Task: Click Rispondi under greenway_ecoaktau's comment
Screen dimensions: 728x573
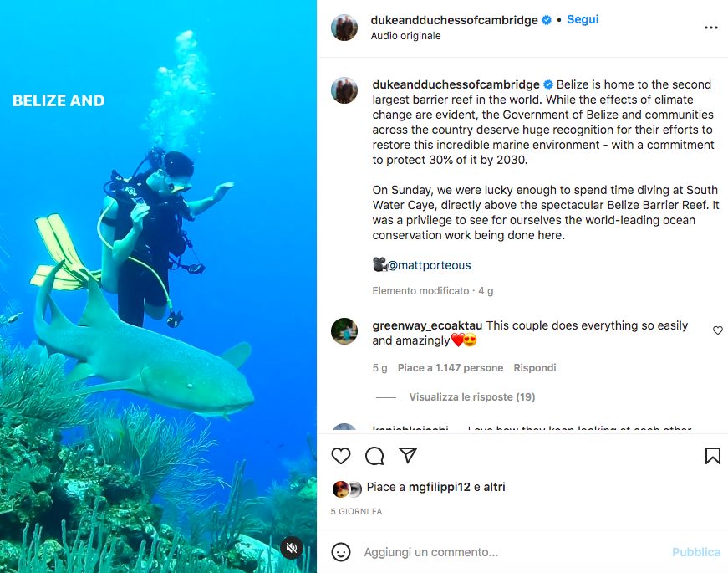Action: pyautogui.click(x=535, y=368)
